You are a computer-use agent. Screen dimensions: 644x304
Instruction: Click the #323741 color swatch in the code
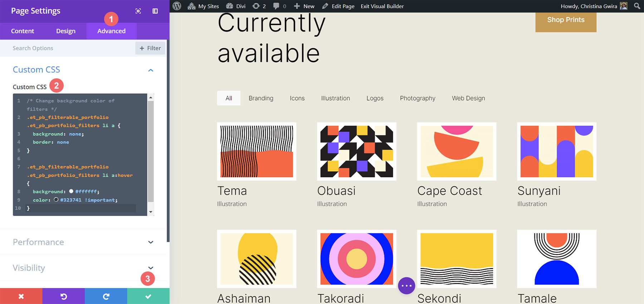click(x=56, y=200)
